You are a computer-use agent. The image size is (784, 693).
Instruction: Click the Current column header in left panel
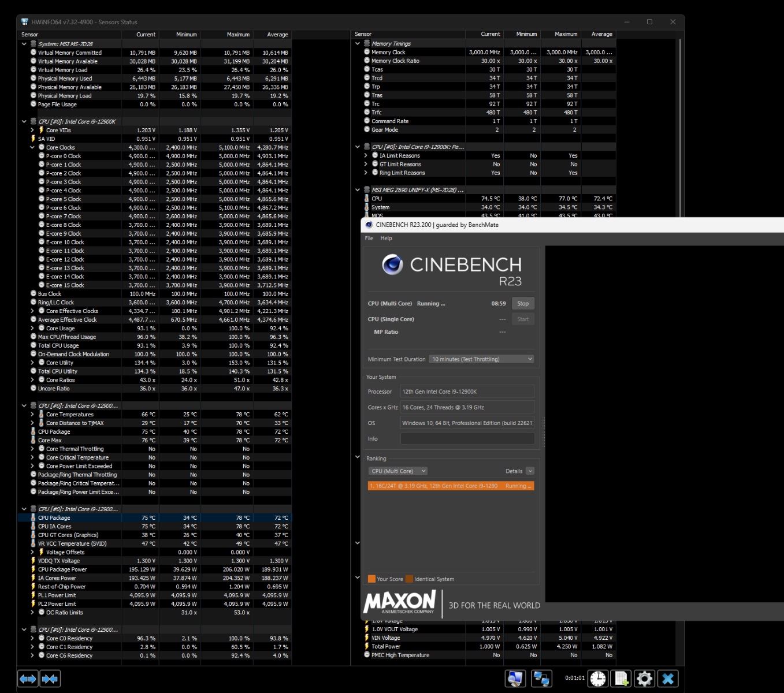click(x=146, y=35)
